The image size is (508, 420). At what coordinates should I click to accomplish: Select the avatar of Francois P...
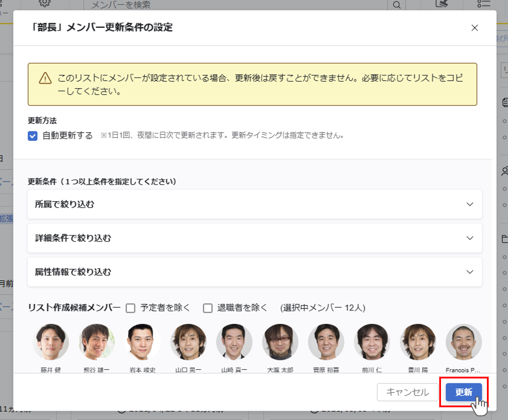(463, 342)
